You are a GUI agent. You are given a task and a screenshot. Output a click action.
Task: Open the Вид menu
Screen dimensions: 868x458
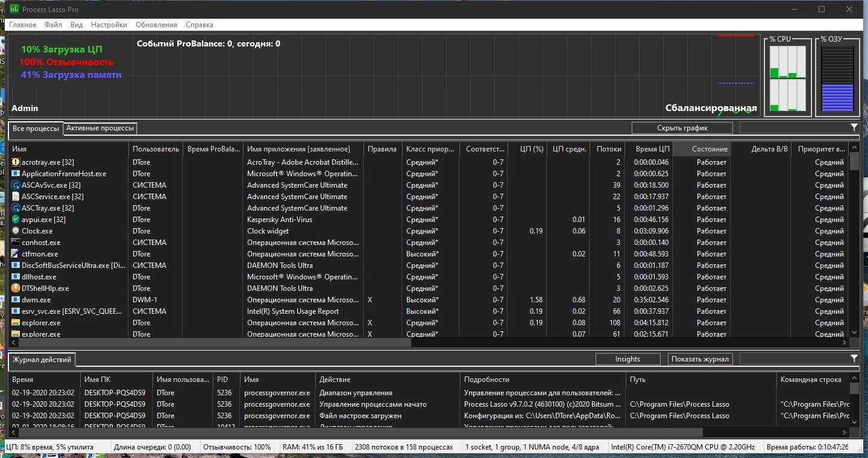point(77,25)
